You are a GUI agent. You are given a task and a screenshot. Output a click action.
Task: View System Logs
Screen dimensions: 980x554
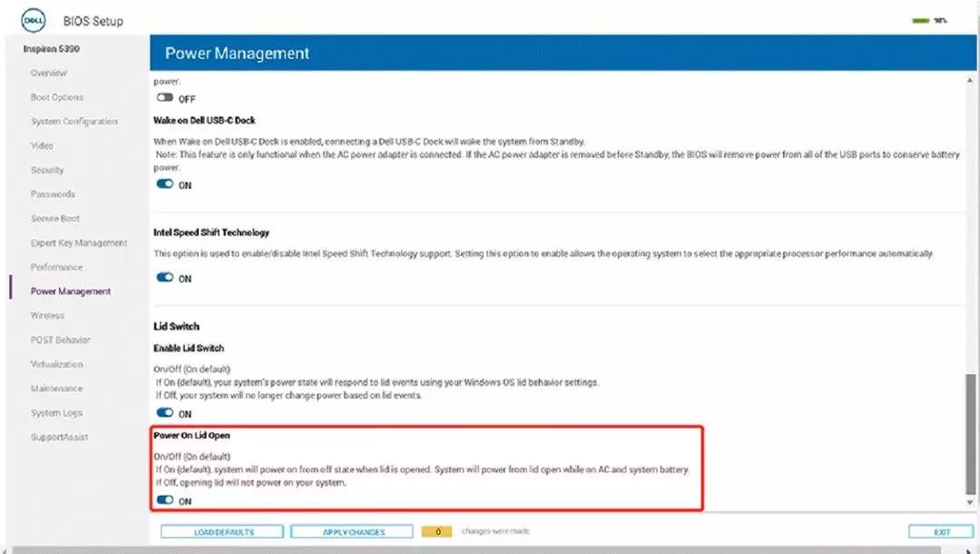(x=57, y=413)
